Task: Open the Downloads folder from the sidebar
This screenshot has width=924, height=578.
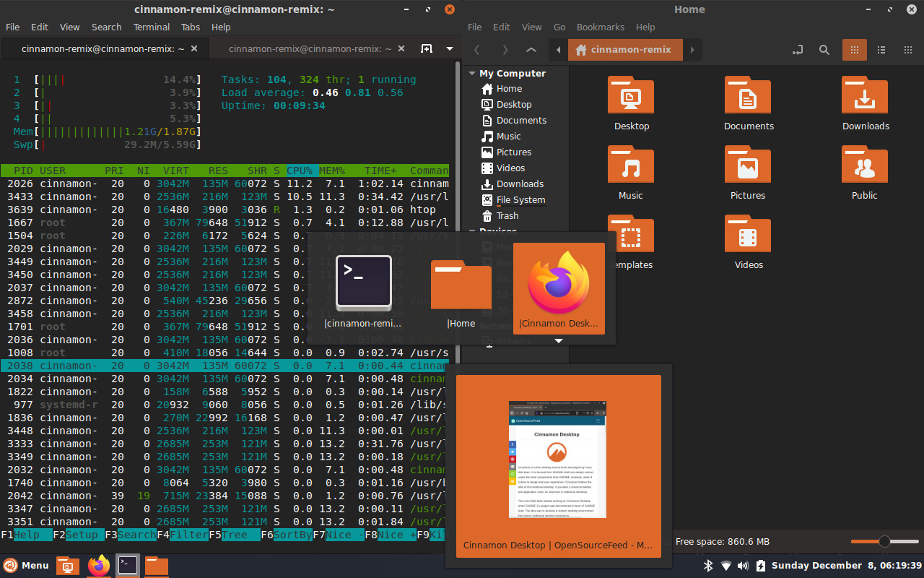Action: coord(518,184)
